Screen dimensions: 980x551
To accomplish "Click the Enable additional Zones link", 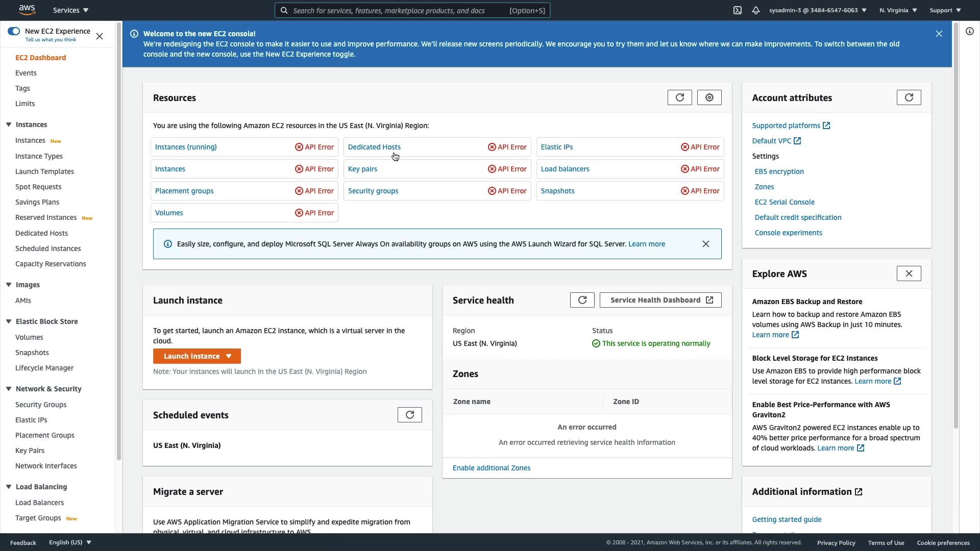I will pyautogui.click(x=491, y=468).
